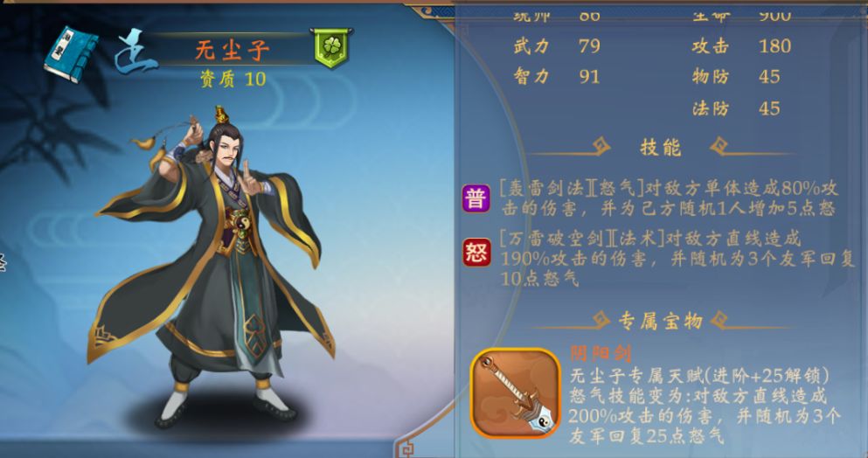Click the 轰雷剑法 skill description
868x458 pixels.
670,198
